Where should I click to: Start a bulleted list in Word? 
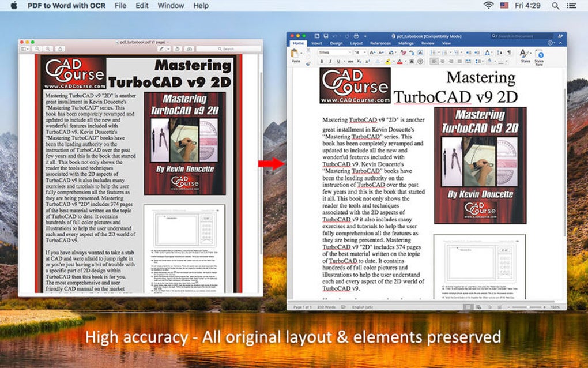[x=433, y=52]
